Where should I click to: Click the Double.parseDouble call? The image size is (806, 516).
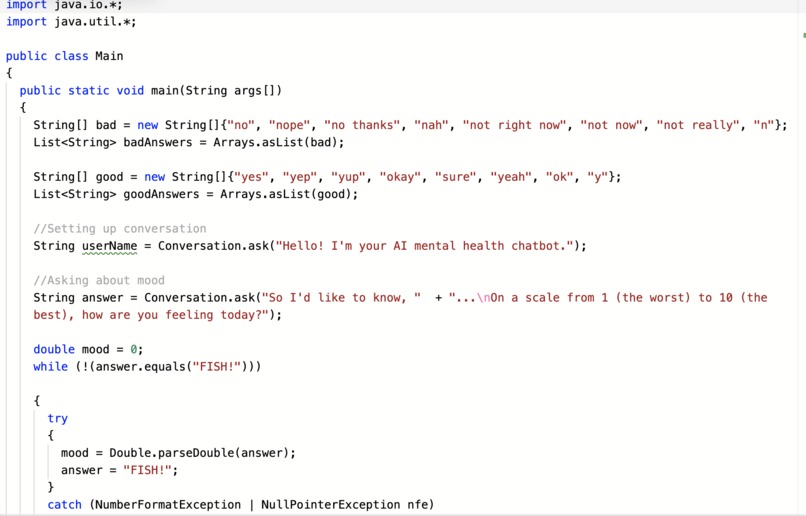tap(172, 453)
